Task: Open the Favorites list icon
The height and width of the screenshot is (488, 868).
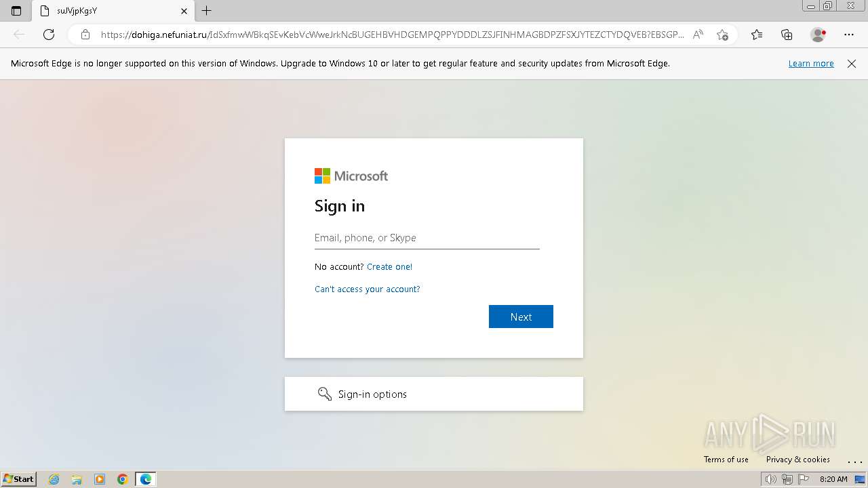Action: [x=757, y=35]
